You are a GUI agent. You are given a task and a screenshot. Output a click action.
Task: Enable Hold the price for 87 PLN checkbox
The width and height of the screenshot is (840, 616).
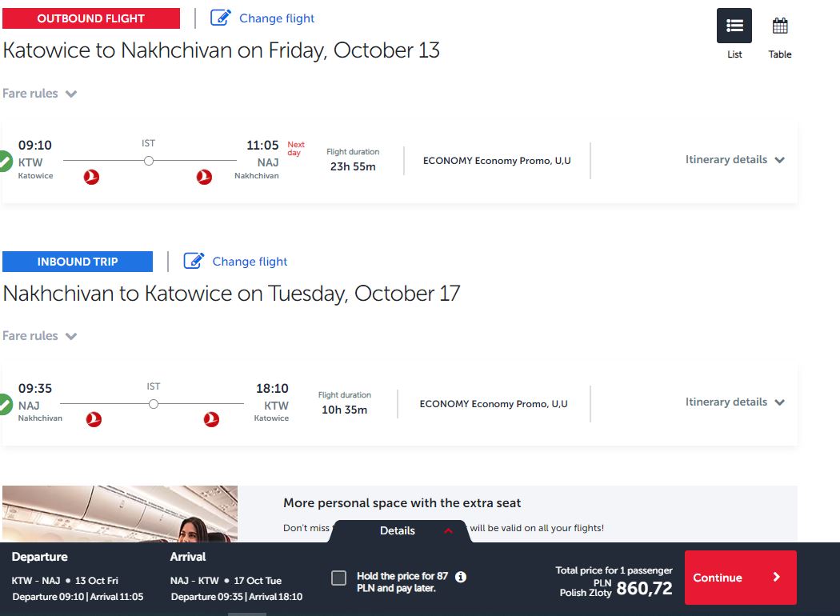pos(338,578)
